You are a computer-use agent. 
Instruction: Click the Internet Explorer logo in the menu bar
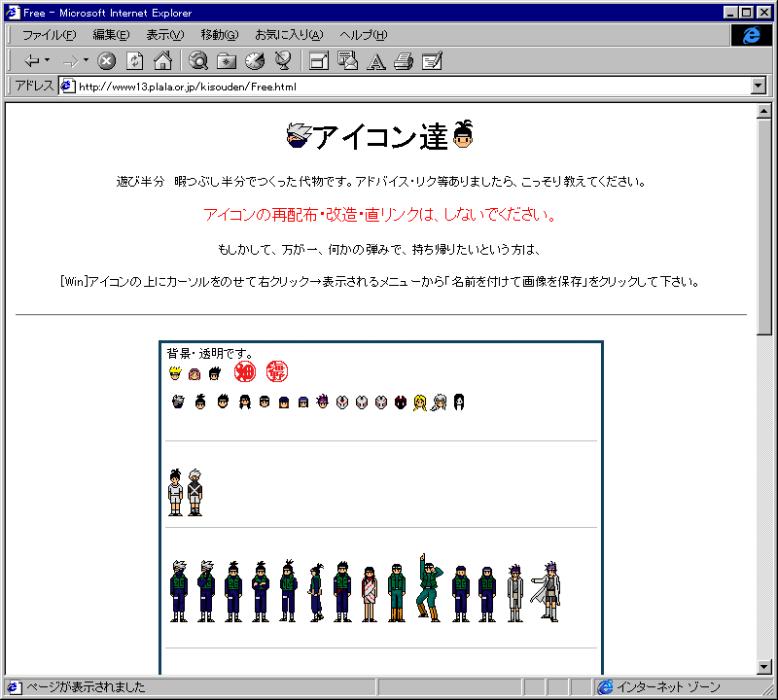(751, 35)
